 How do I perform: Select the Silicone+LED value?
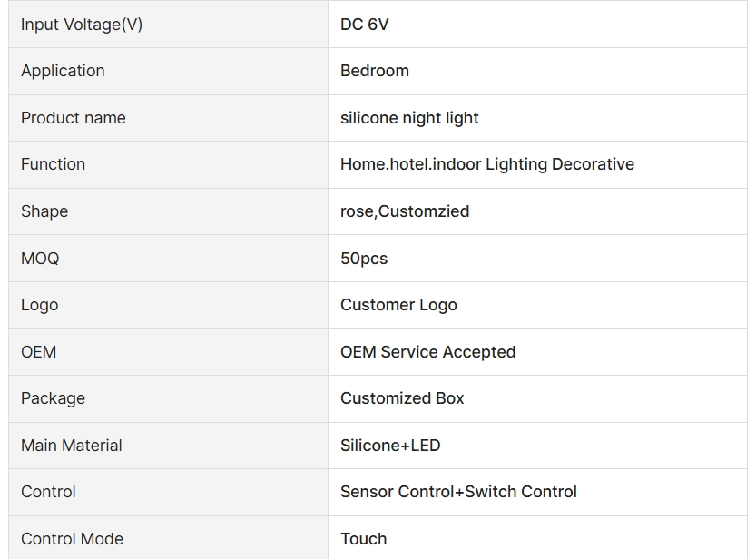click(x=390, y=446)
